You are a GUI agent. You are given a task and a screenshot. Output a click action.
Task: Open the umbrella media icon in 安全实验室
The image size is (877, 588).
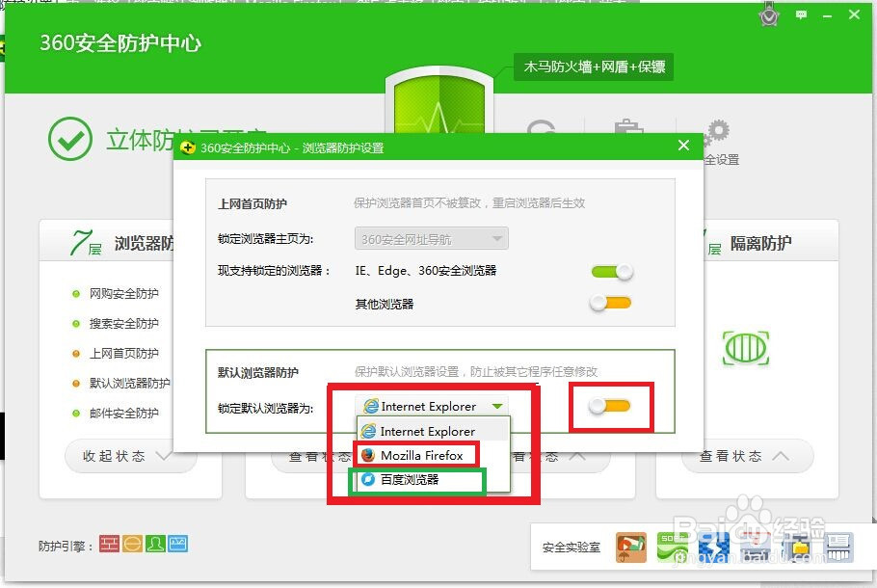631,548
